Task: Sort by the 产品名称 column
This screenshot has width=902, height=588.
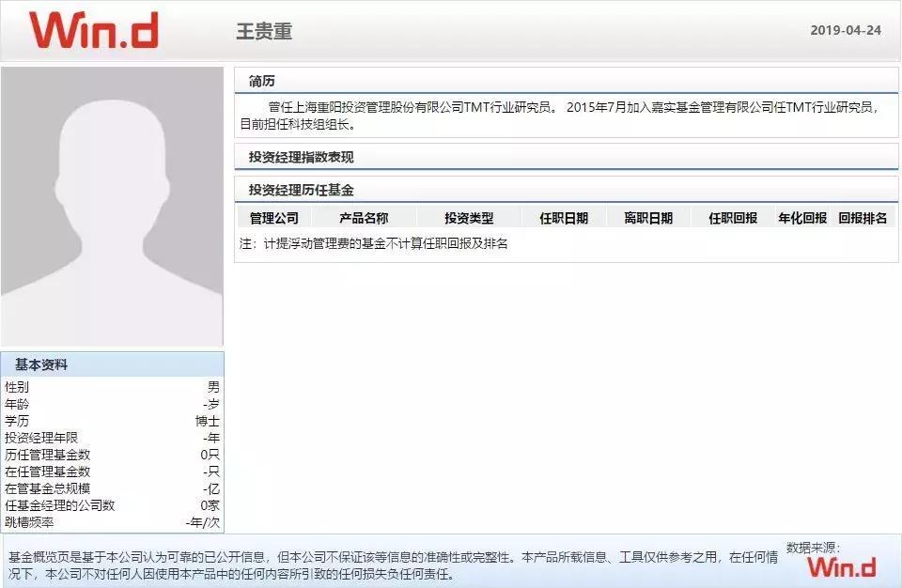Action: click(365, 217)
